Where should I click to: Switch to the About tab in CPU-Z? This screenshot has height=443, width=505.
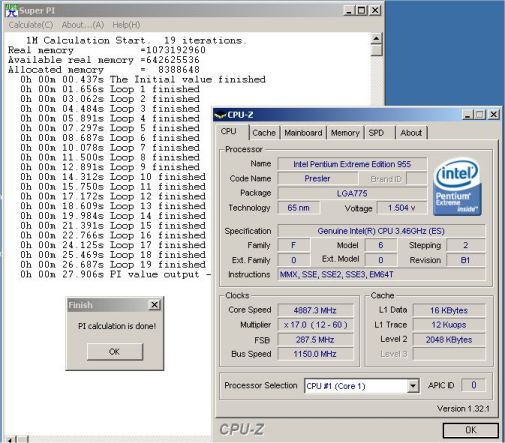click(411, 133)
